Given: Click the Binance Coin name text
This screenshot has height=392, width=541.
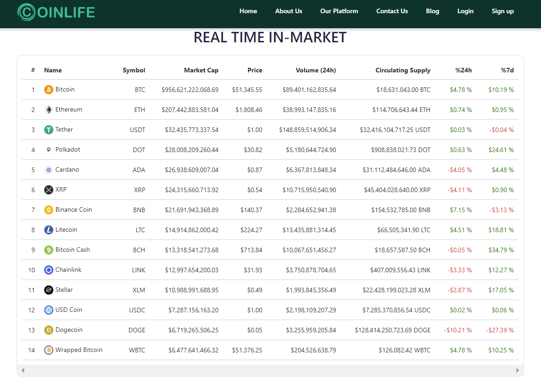Looking at the screenshot, I should click(73, 209).
